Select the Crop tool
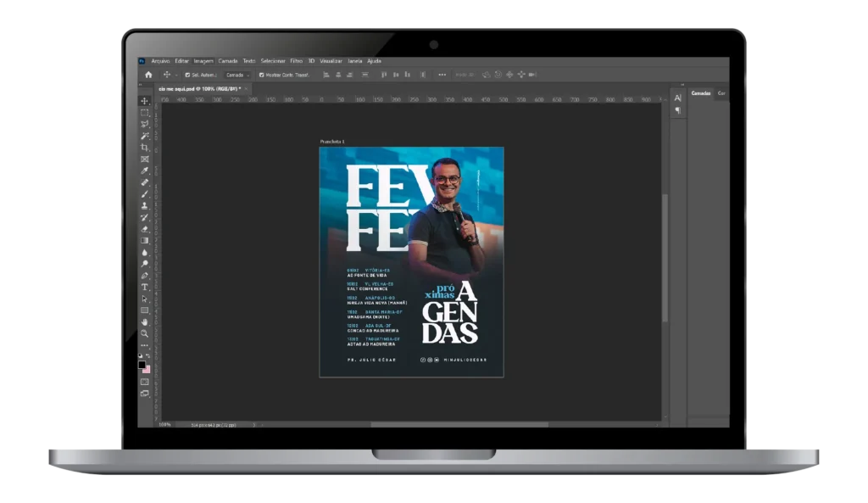868x503 pixels. [x=145, y=148]
